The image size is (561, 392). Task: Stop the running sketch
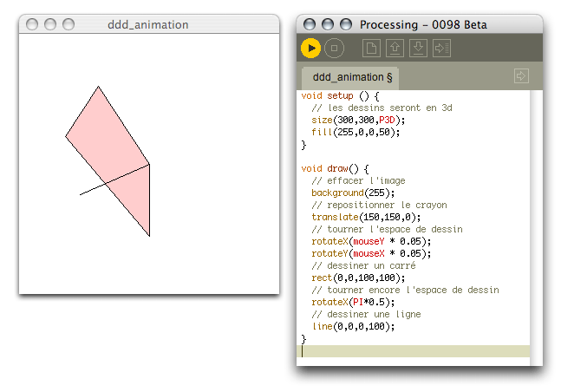[335, 49]
